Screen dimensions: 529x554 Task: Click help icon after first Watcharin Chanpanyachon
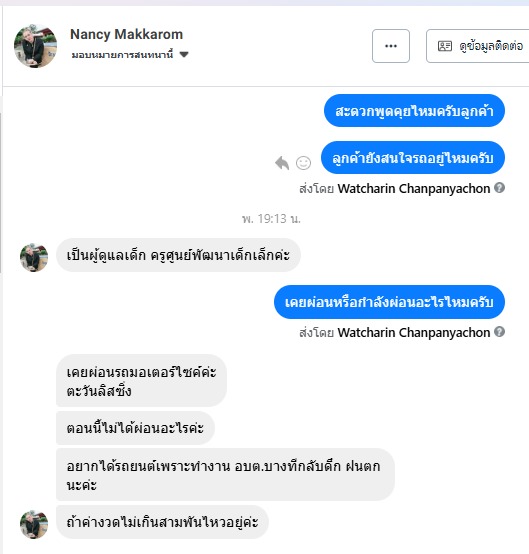click(x=499, y=188)
